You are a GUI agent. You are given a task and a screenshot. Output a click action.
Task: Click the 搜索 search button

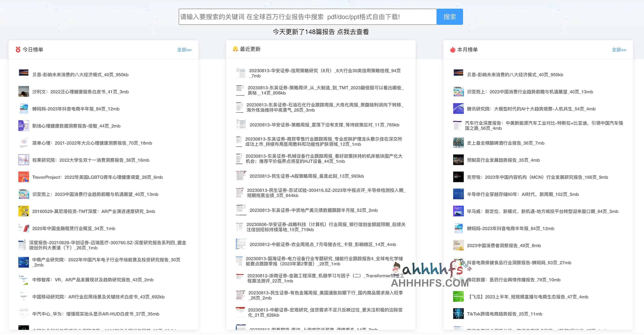pyautogui.click(x=449, y=17)
